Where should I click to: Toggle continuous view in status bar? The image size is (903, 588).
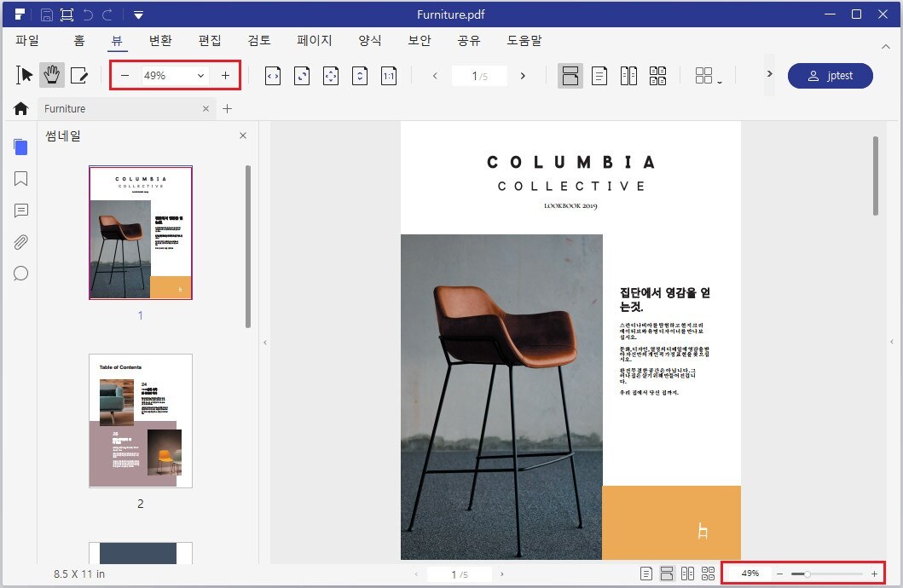667,574
